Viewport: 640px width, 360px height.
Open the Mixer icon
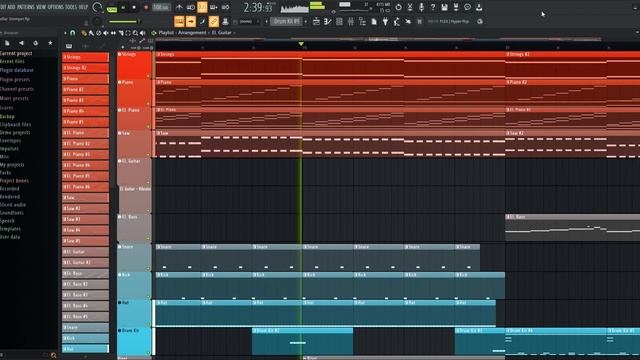351,21
